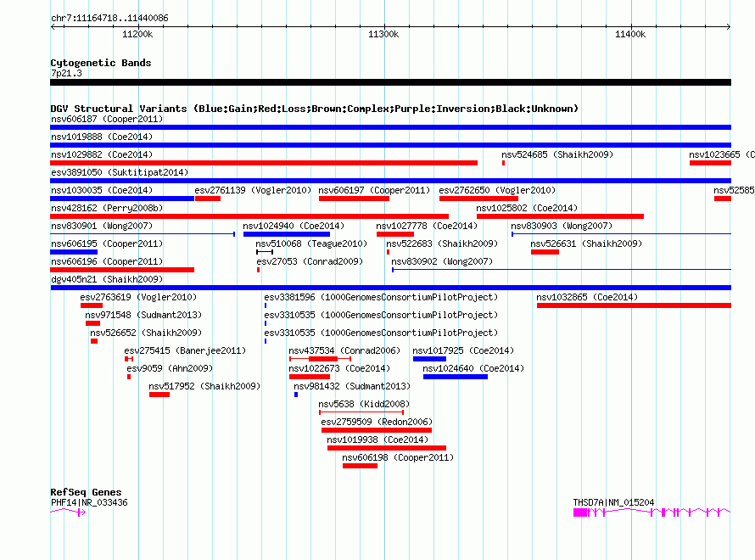Select nsv830901 (Wong2007) label

tap(102, 226)
